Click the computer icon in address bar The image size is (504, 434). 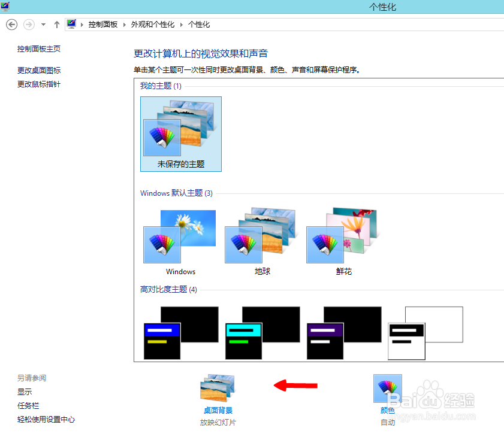71,24
